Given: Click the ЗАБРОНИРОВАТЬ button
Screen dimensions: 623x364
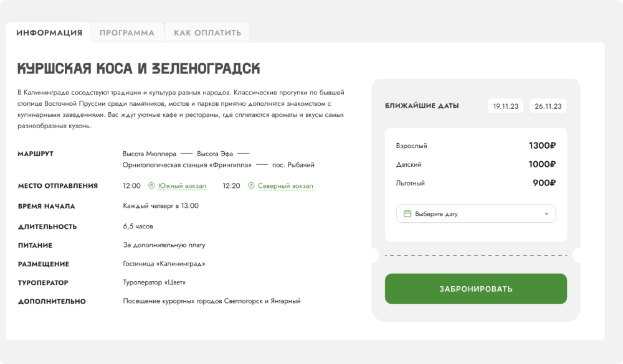Looking at the screenshot, I should 475,289.
